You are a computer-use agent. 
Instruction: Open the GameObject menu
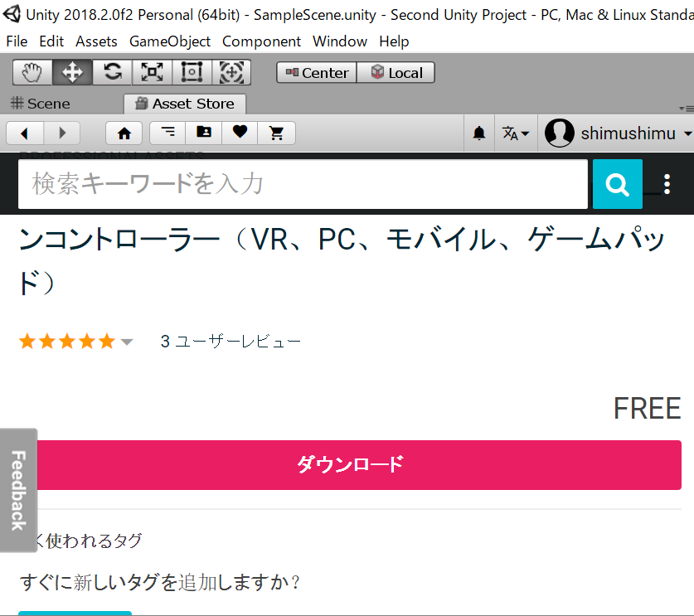(169, 41)
